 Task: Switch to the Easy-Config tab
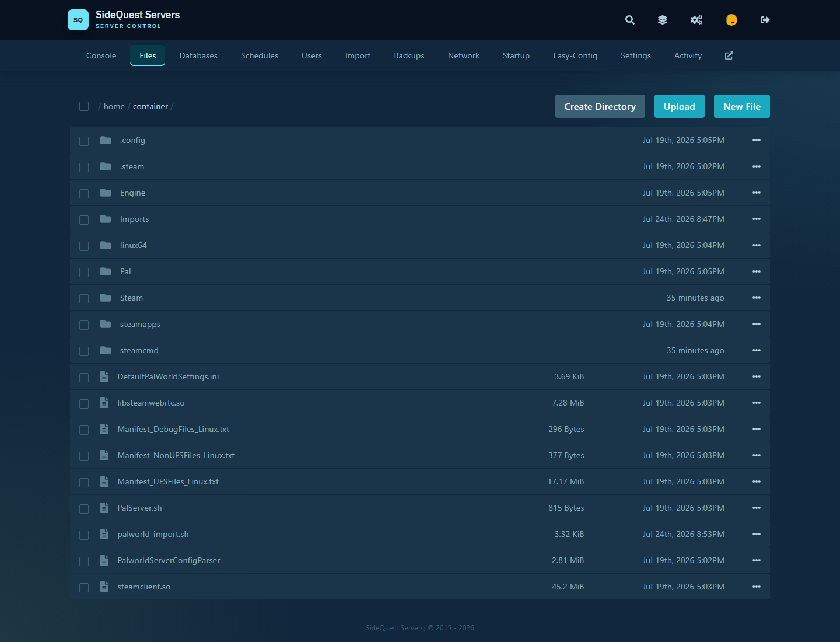tap(575, 55)
